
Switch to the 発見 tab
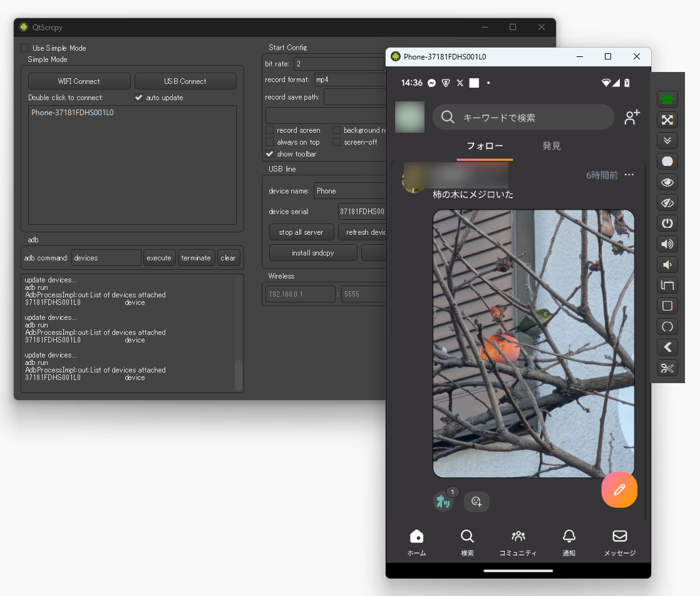[x=551, y=145]
